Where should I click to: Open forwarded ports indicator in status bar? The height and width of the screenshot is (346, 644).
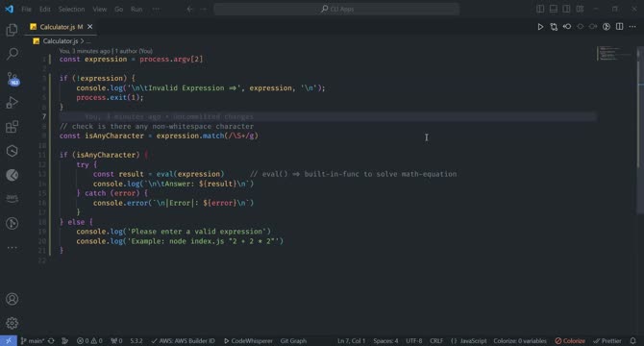click(x=116, y=340)
